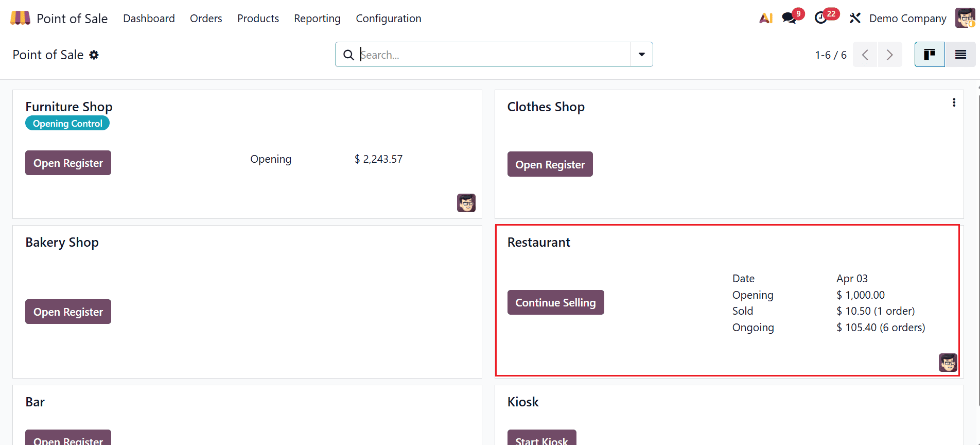Open the Demo Company selector
This screenshot has height=445, width=980.
click(907, 18)
